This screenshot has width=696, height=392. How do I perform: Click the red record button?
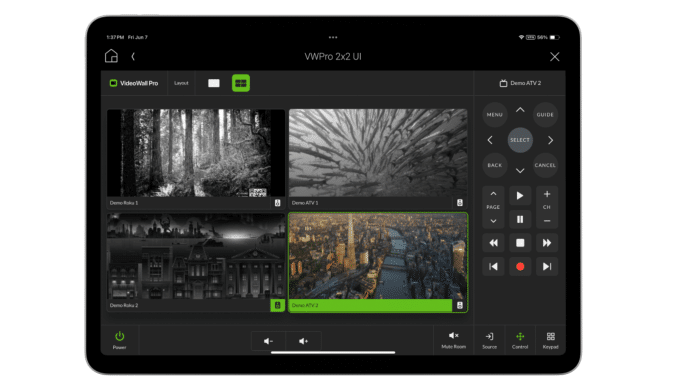[x=520, y=266]
